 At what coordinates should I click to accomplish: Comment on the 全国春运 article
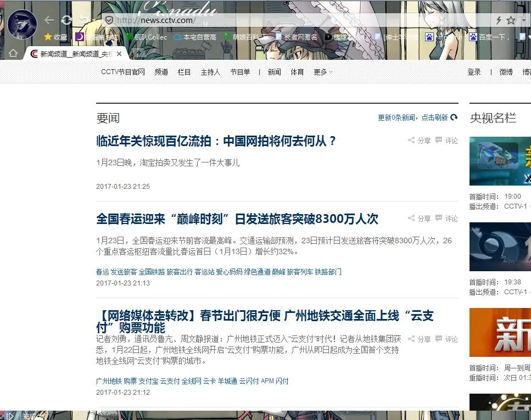[x=446, y=218]
